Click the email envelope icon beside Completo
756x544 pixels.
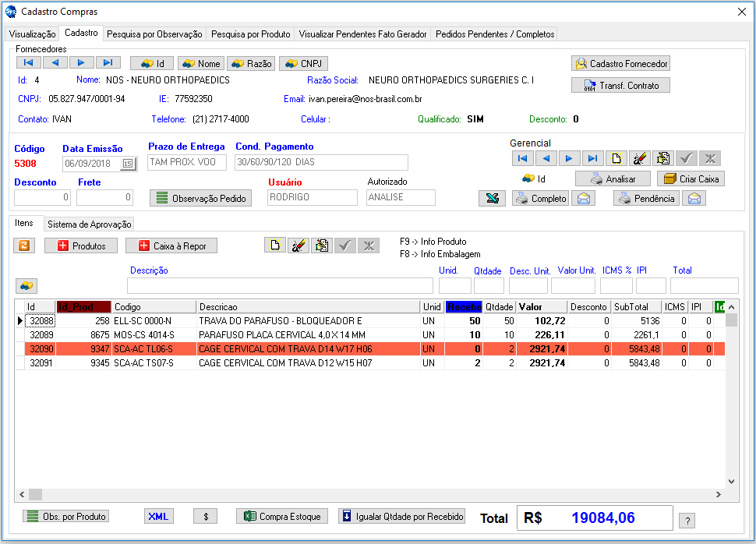tap(583, 199)
